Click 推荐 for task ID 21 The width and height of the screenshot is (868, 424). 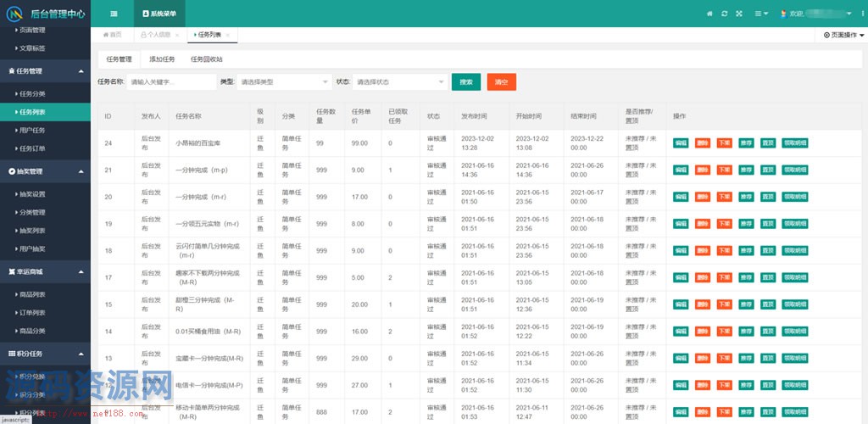click(746, 170)
